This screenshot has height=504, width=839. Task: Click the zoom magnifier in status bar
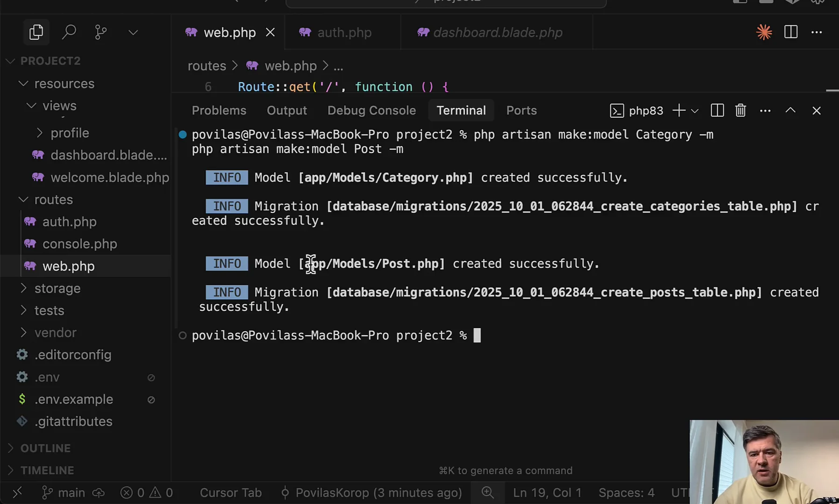pyautogui.click(x=488, y=492)
